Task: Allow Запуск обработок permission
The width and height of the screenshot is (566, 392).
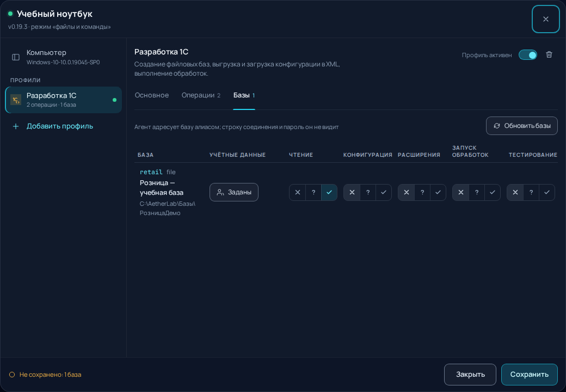Action: click(x=493, y=192)
